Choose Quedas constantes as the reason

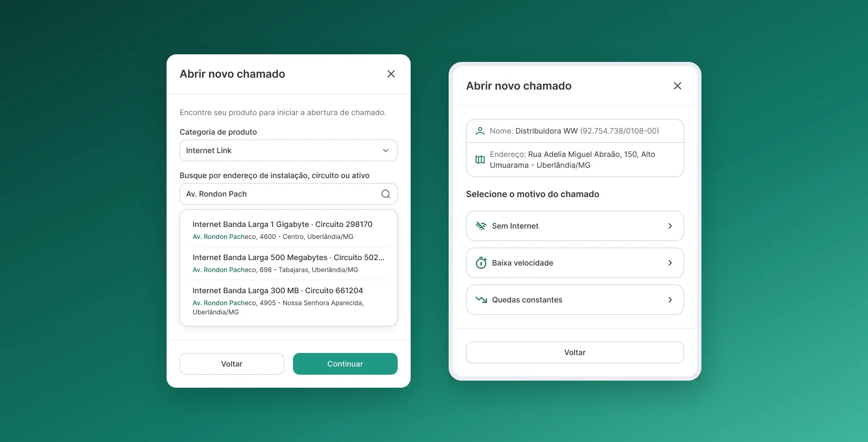pos(575,300)
